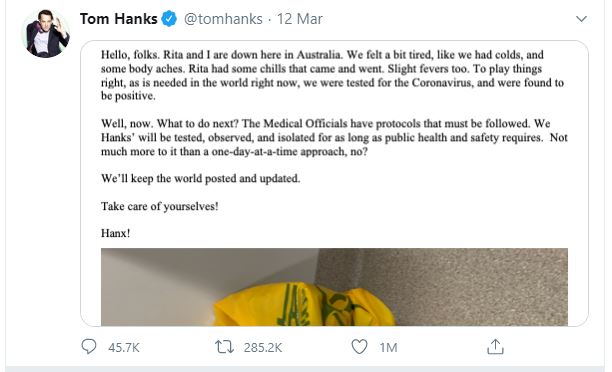
Task: Open the attached letter image text
Action: coord(334,144)
